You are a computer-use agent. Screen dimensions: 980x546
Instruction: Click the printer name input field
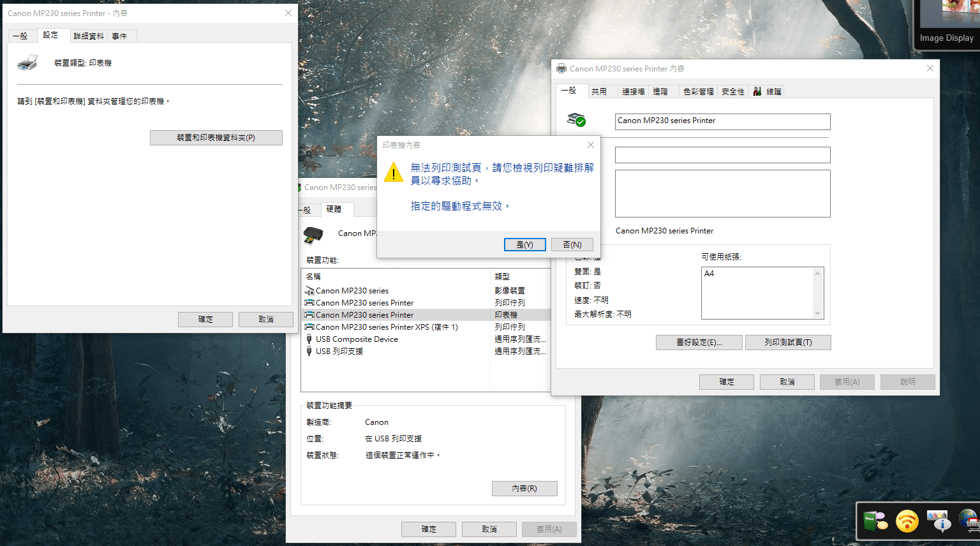coord(722,121)
